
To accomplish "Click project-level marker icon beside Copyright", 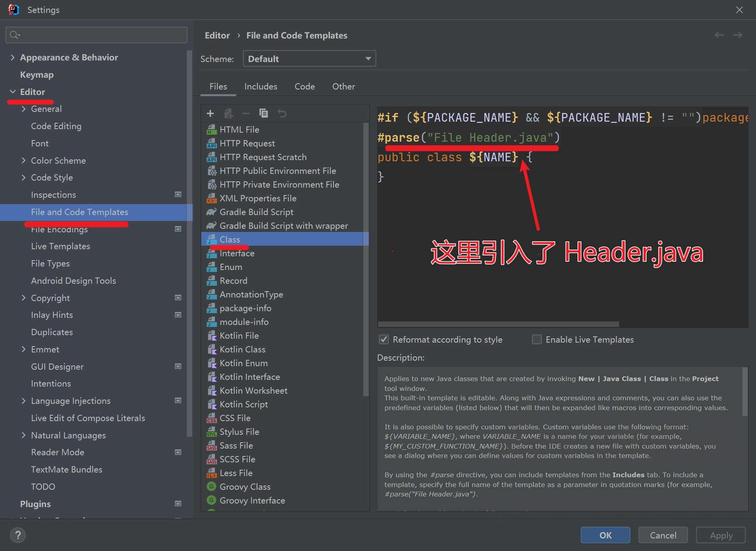I will [178, 298].
